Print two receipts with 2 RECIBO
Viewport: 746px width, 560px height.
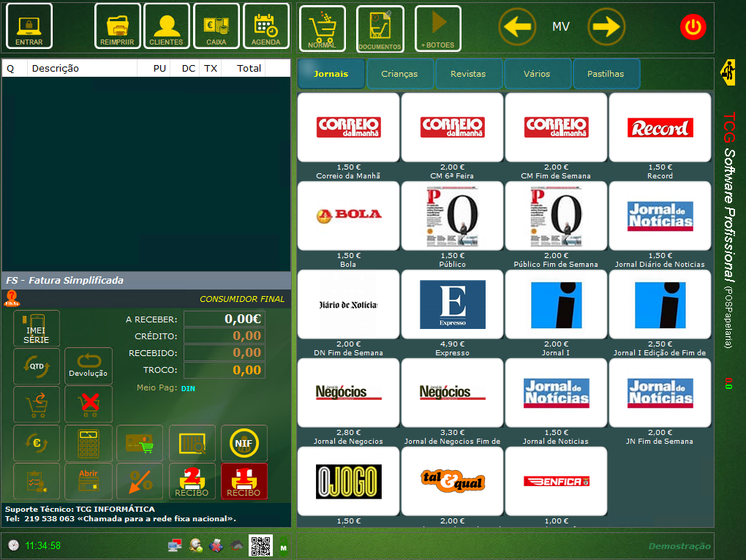tap(192, 482)
